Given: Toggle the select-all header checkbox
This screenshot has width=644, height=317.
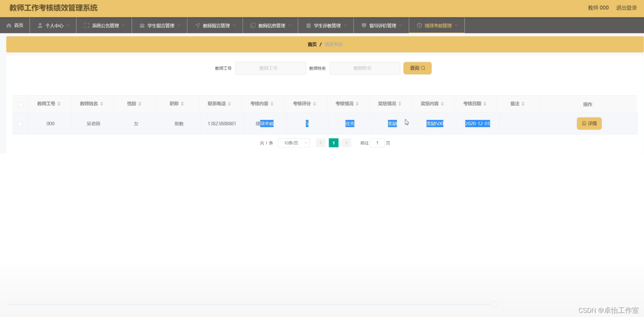Looking at the screenshot, I should click(x=20, y=104).
